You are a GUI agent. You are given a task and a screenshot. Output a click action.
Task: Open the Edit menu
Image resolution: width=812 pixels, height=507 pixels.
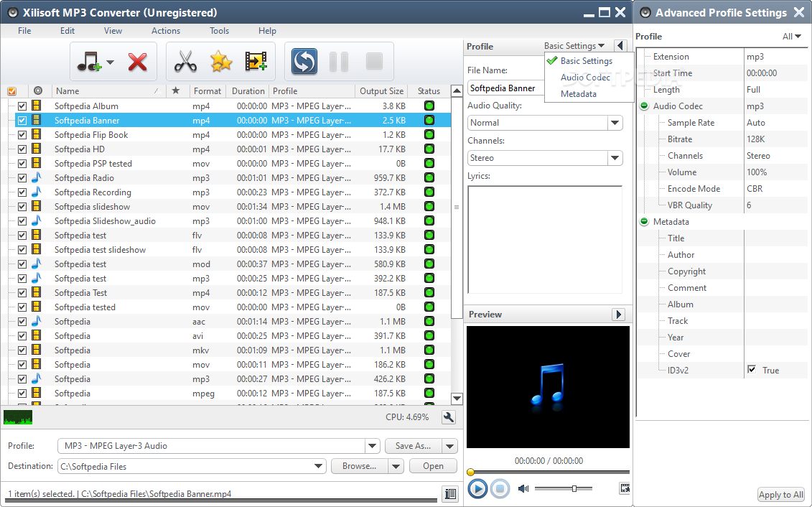67,31
